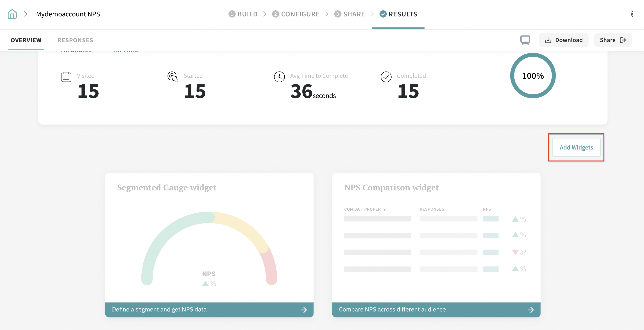Select the Overview tab

[x=26, y=40]
